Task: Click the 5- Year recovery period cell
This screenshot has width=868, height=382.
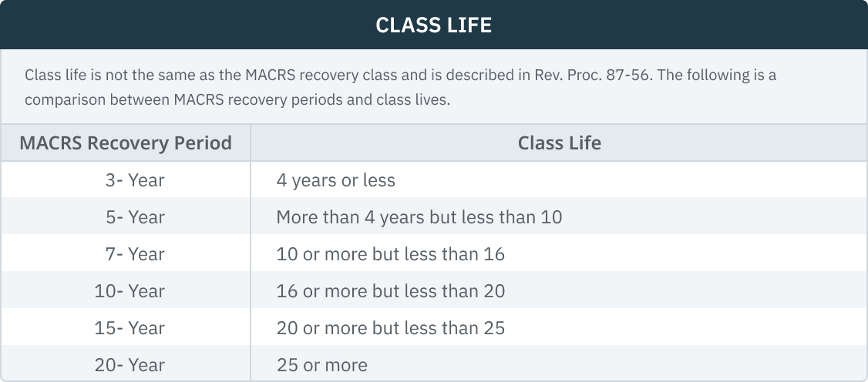Action: coord(135,217)
